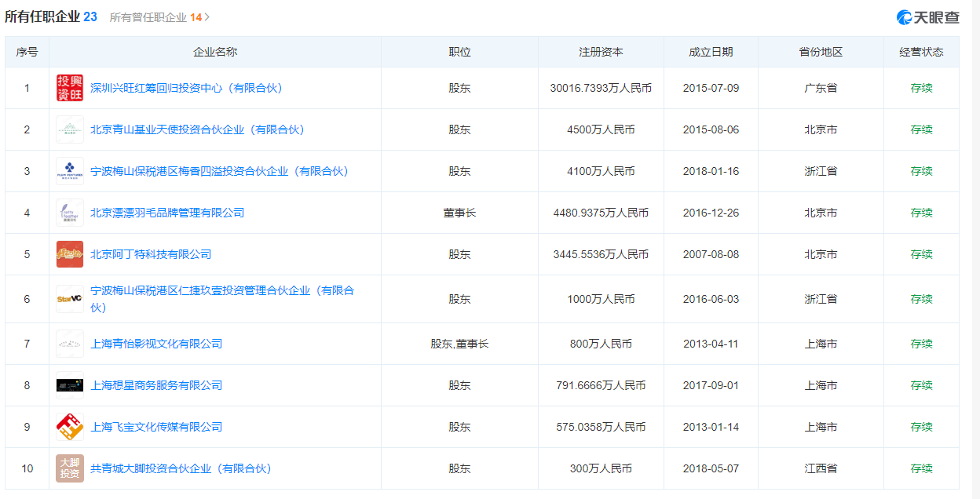Click the date 2018-05-07
Viewport: 980px width, 499px height.
click(x=711, y=468)
